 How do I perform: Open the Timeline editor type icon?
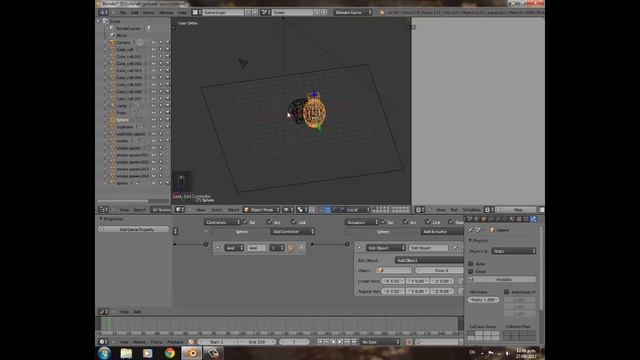(103, 342)
